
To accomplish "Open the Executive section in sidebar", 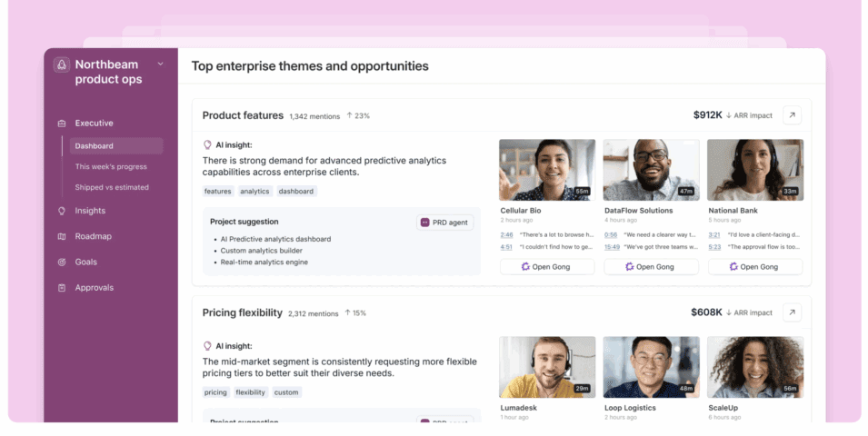I will [x=95, y=123].
